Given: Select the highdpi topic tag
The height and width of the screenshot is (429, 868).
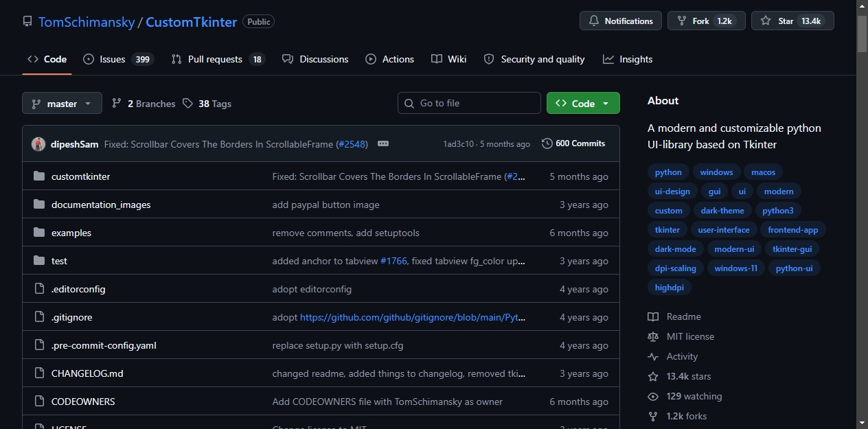Looking at the screenshot, I should point(670,288).
